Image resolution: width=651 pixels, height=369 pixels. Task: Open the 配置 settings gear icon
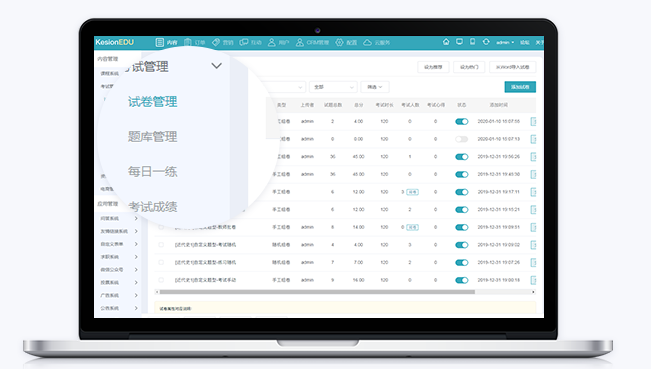coord(339,42)
